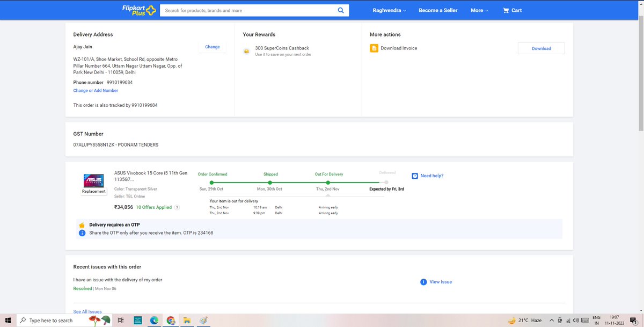Click the 10 Offers Applied text
Screen dimensions: 644x327
coord(153,207)
